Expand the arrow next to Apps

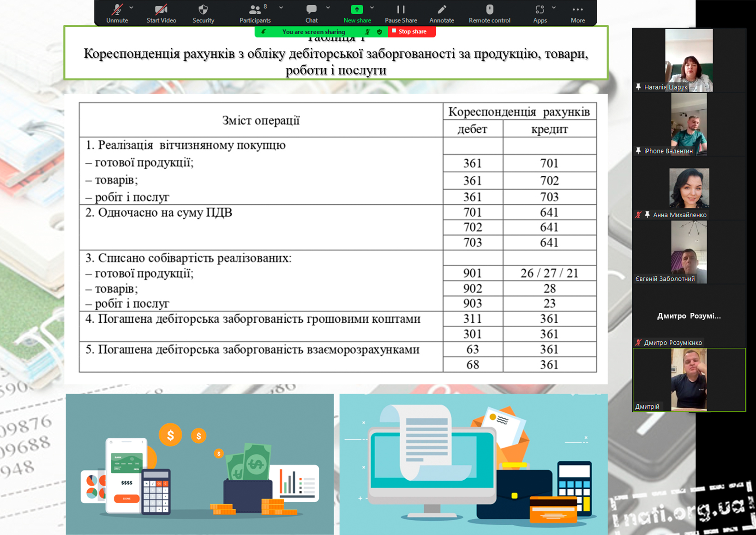point(554,8)
